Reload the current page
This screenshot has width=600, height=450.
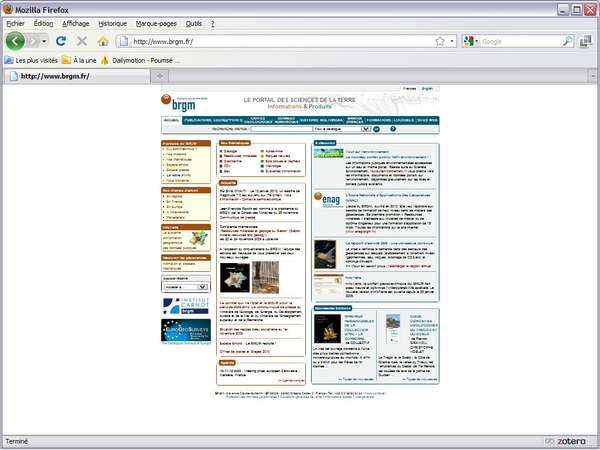[x=61, y=42]
